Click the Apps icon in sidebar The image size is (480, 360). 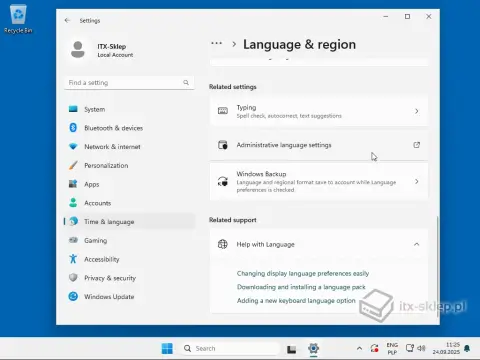tap(73, 184)
